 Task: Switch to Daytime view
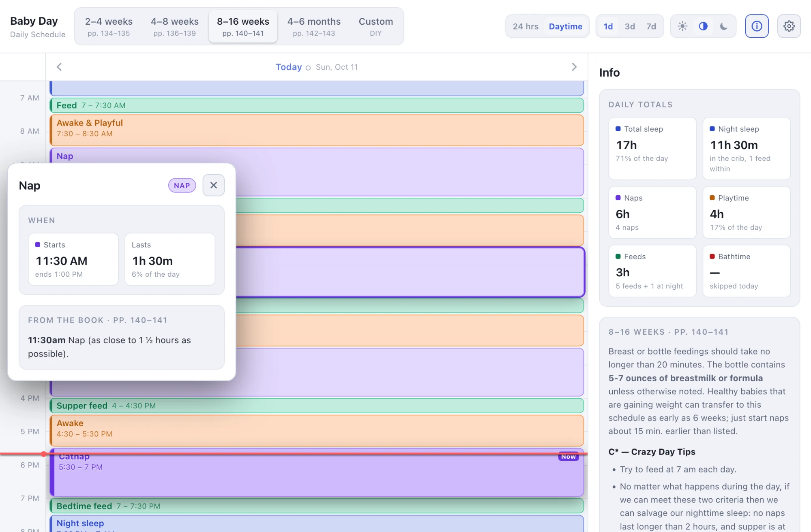point(565,26)
